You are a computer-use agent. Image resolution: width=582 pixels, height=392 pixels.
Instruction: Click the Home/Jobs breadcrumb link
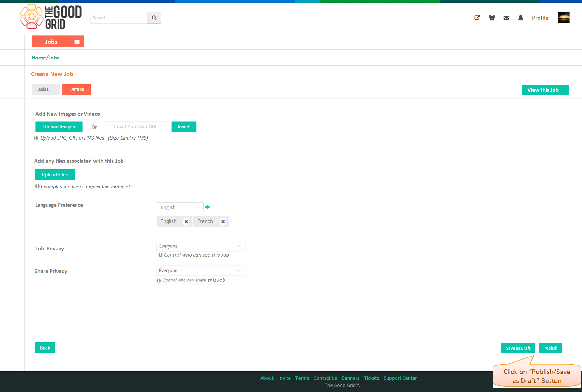(45, 58)
